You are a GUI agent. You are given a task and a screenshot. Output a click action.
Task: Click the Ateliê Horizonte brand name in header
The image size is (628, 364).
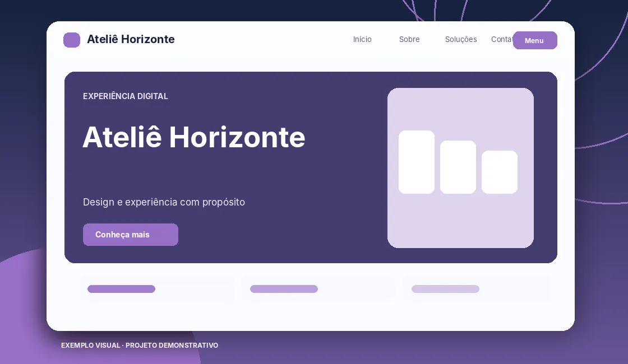pos(131,39)
